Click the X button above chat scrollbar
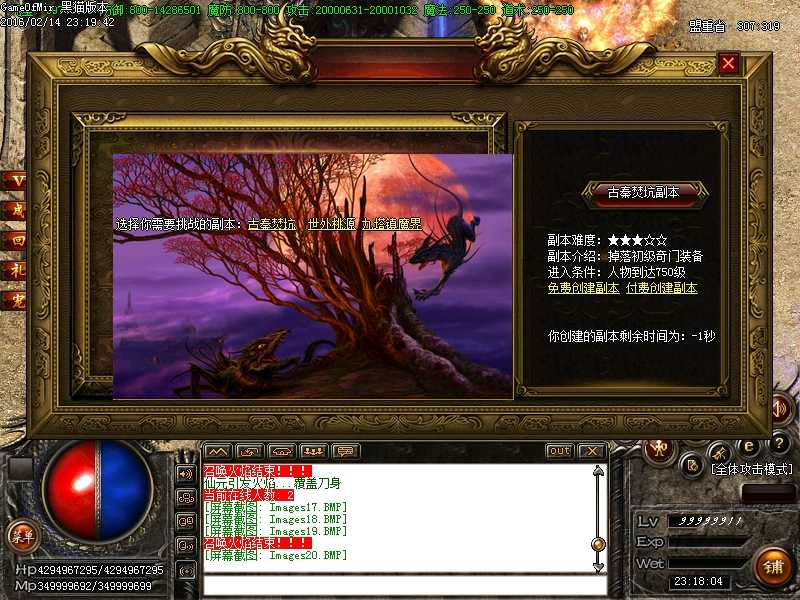This screenshot has height=600, width=800. pyautogui.click(x=592, y=451)
